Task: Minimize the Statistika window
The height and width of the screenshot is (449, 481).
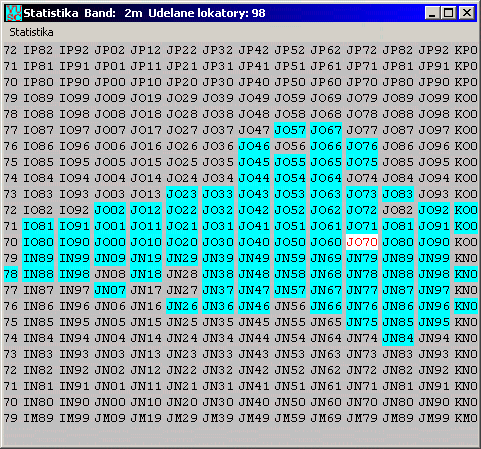Action: (x=432, y=13)
